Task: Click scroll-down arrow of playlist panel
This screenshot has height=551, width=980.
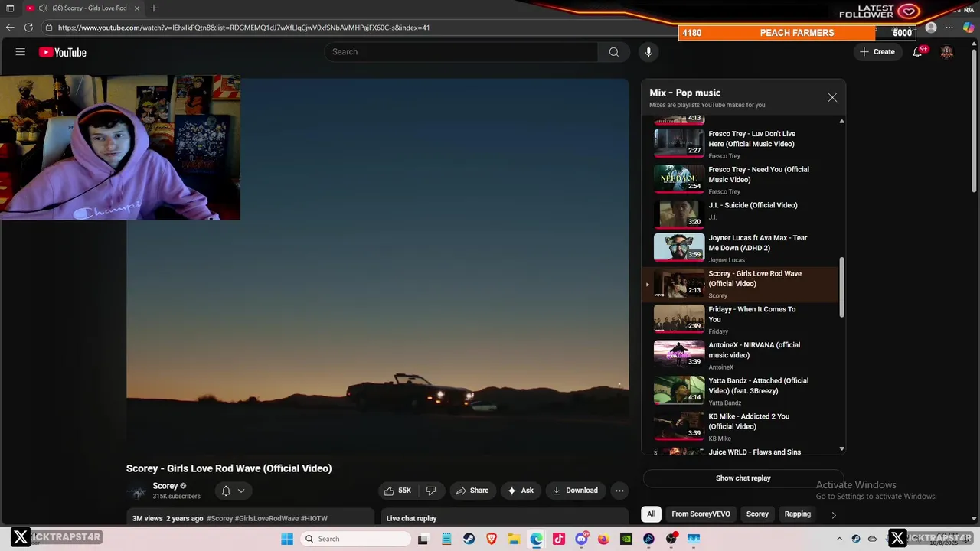Action: point(842,449)
